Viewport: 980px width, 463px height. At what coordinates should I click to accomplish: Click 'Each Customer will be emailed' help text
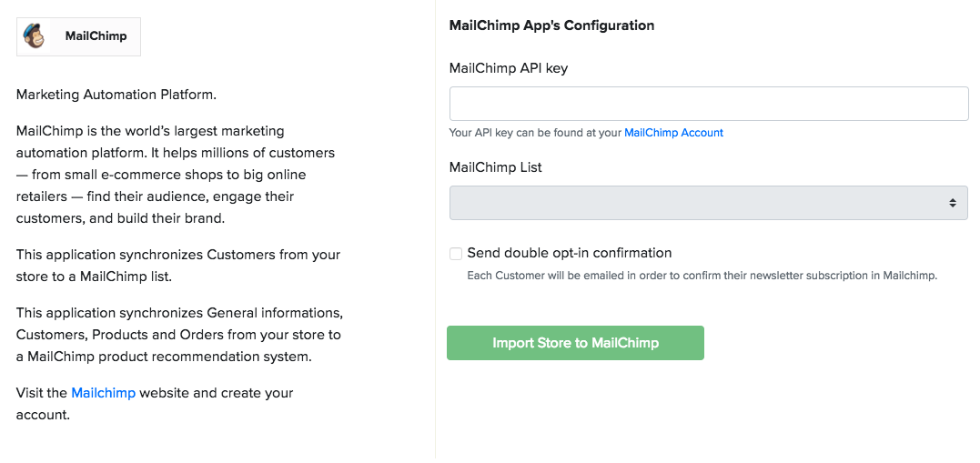(702, 276)
